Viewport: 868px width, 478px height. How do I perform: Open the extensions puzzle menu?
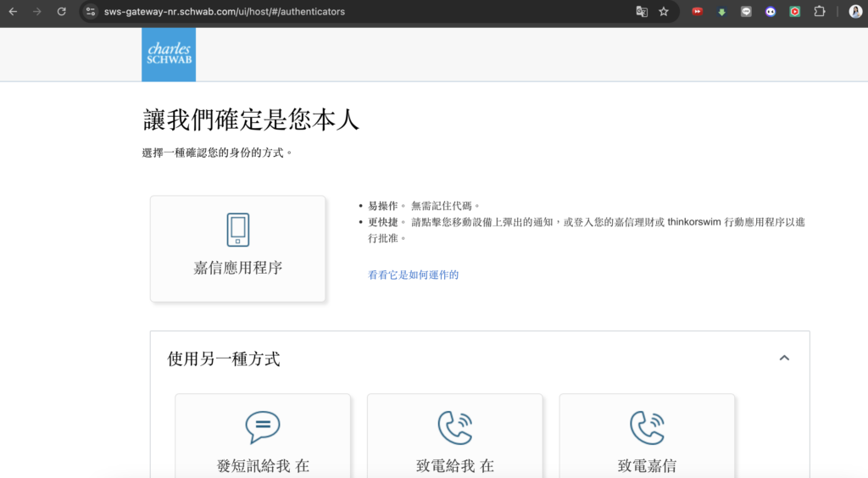pyautogui.click(x=820, y=12)
